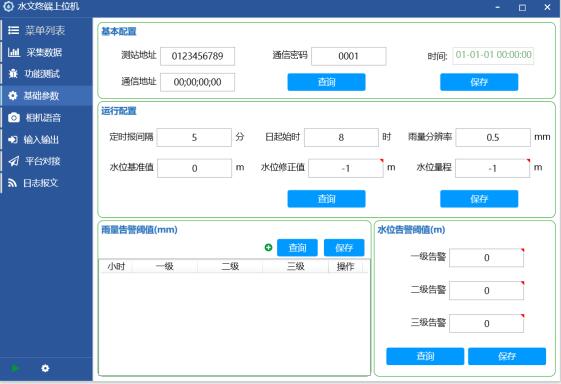The image size is (561, 384).
Task: Click the green connection status indicator
Action: tap(15, 368)
